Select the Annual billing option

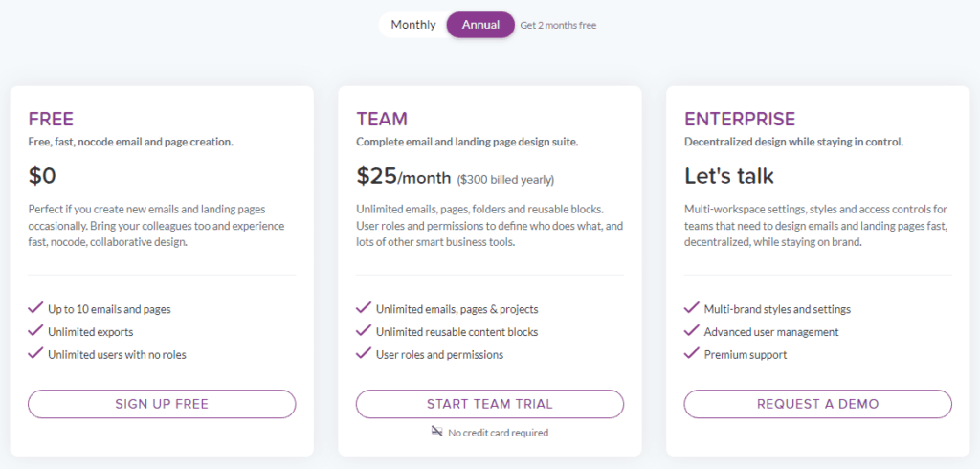pyautogui.click(x=480, y=25)
